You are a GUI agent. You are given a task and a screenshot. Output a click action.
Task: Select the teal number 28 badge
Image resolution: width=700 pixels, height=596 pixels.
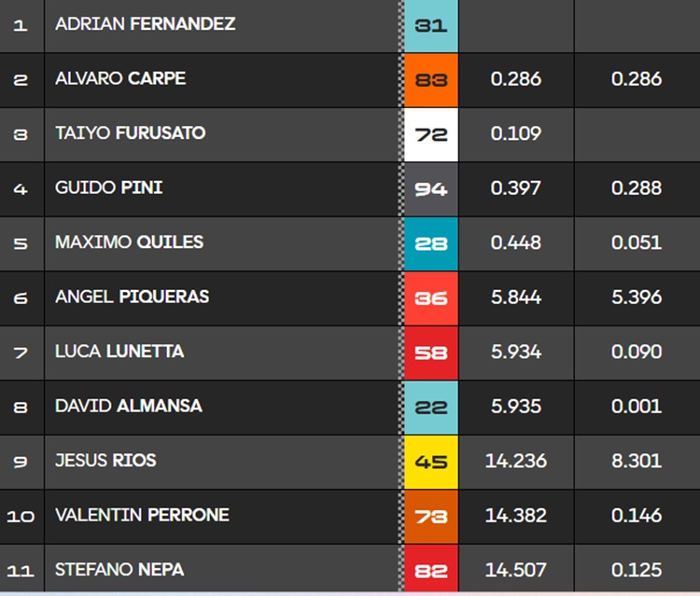point(431,243)
